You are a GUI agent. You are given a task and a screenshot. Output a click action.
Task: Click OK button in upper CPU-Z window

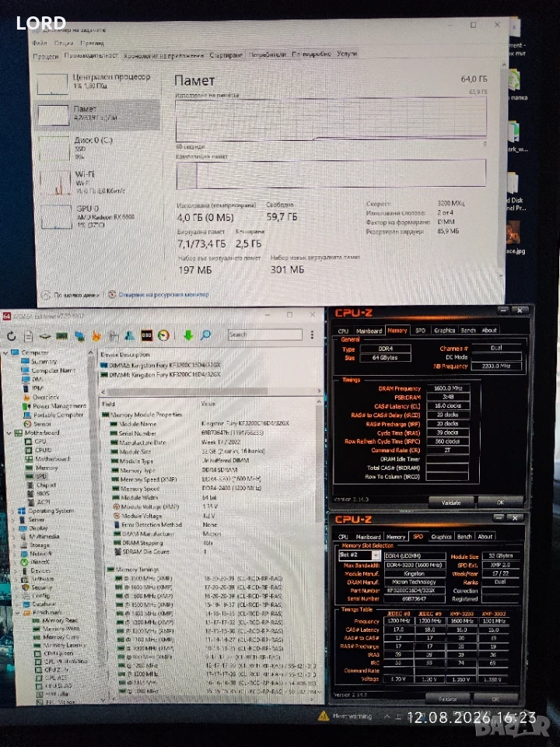[x=500, y=502]
